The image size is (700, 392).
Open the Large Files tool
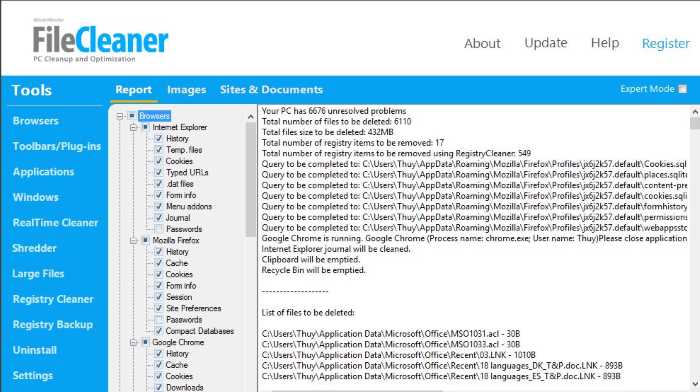38,274
